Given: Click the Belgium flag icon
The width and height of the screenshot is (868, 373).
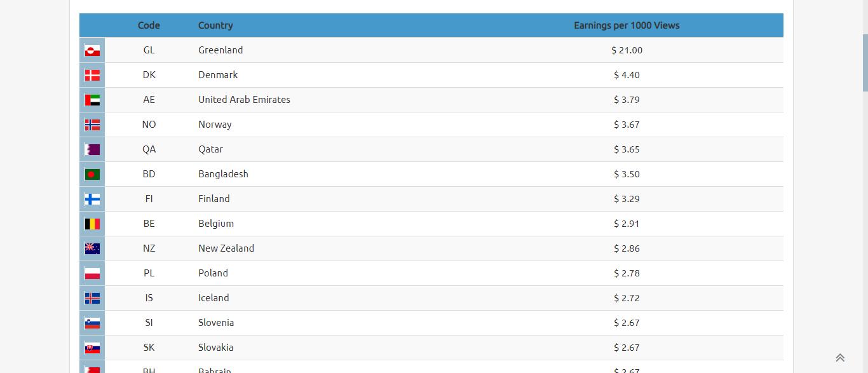Looking at the screenshot, I should tap(92, 224).
